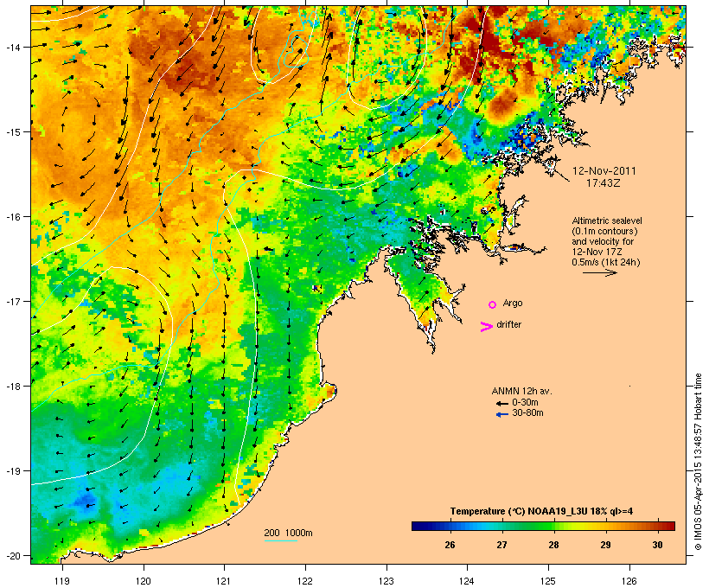The width and height of the screenshot is (709, 588).
Task: Click the '(0.1m contours)' caption line
Action: click(604, 231)
